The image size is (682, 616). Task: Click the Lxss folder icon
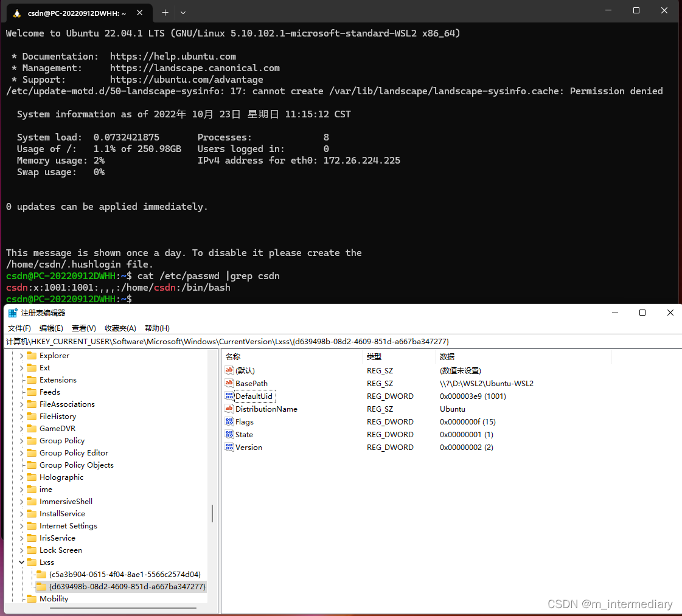(x=32, y=562)
